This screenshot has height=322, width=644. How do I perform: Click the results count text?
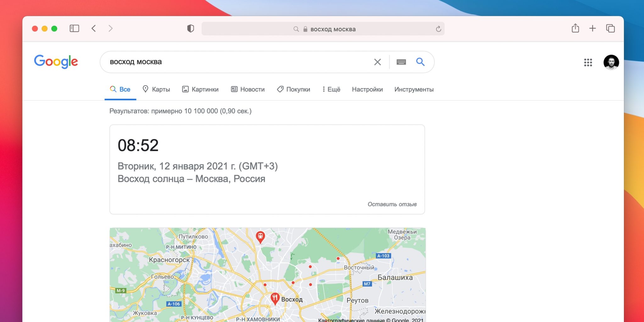(x=180, y=111)
